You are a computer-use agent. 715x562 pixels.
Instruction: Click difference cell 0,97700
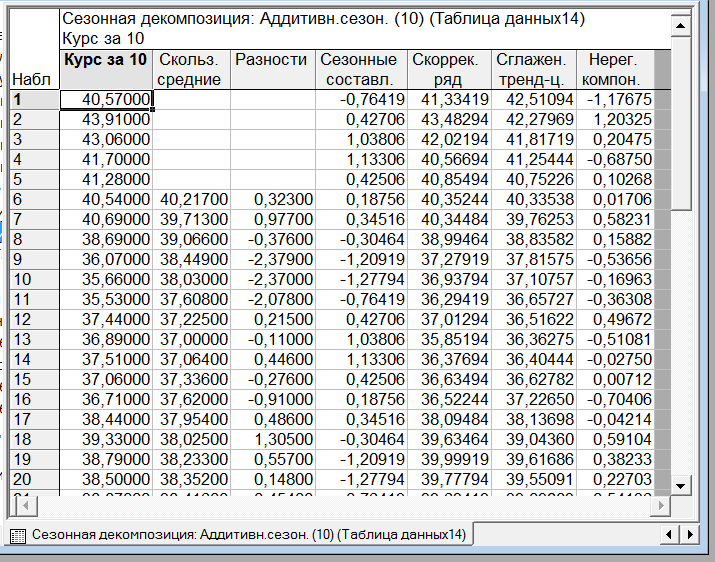point(273,219)
